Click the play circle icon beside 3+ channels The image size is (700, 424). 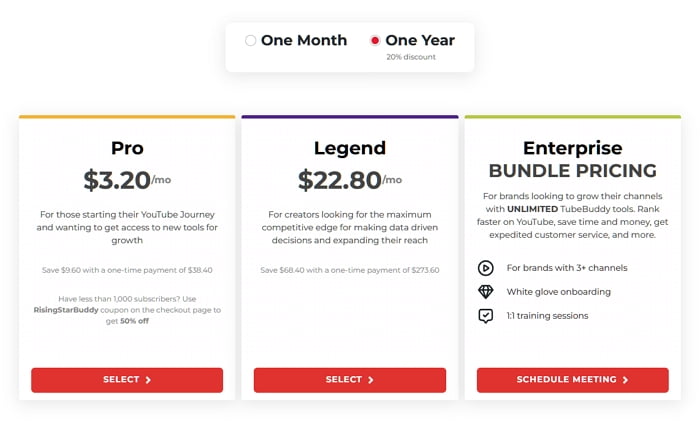486,268
